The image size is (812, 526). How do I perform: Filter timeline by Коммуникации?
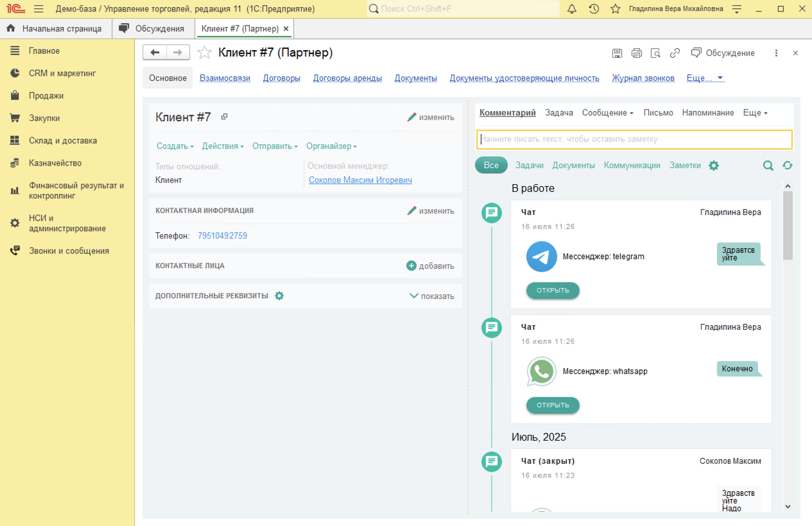pyautogui.click(x=632, y=165)
